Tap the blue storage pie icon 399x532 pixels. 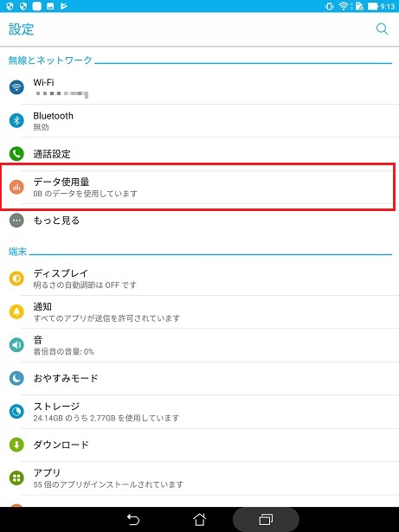point(16,411)
